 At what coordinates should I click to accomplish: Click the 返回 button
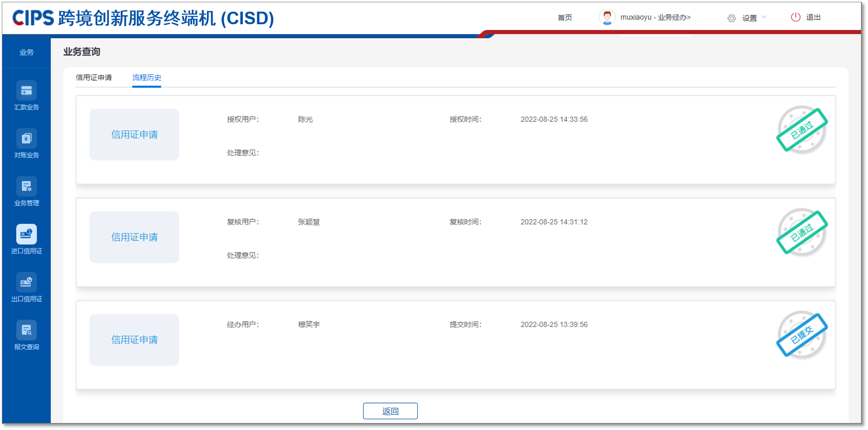point(390,411)
